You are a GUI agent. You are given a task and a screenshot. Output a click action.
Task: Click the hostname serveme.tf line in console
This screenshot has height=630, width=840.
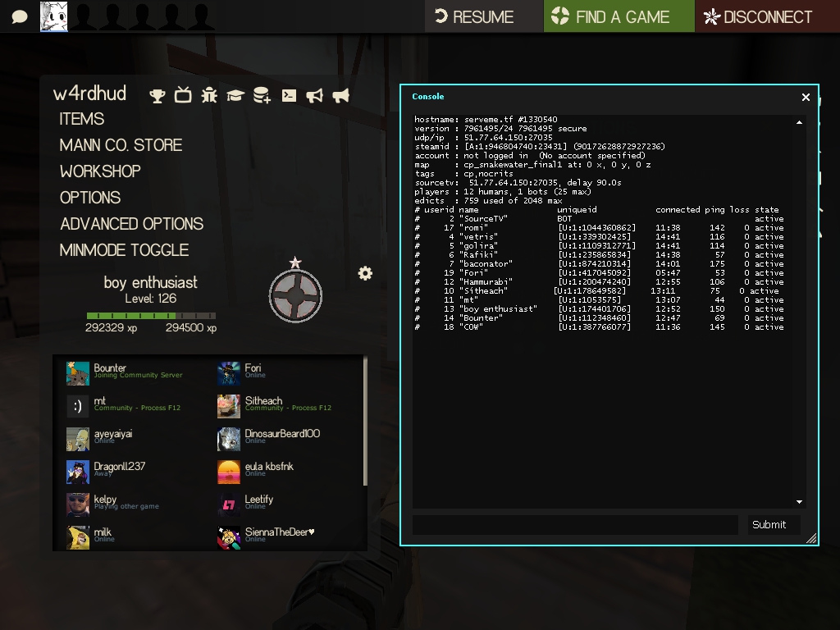coord(486,120)
